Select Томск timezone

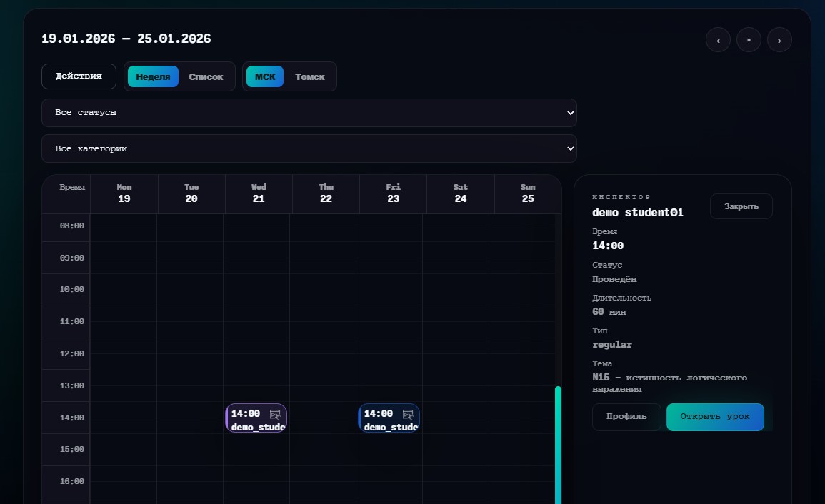(309, 76)
